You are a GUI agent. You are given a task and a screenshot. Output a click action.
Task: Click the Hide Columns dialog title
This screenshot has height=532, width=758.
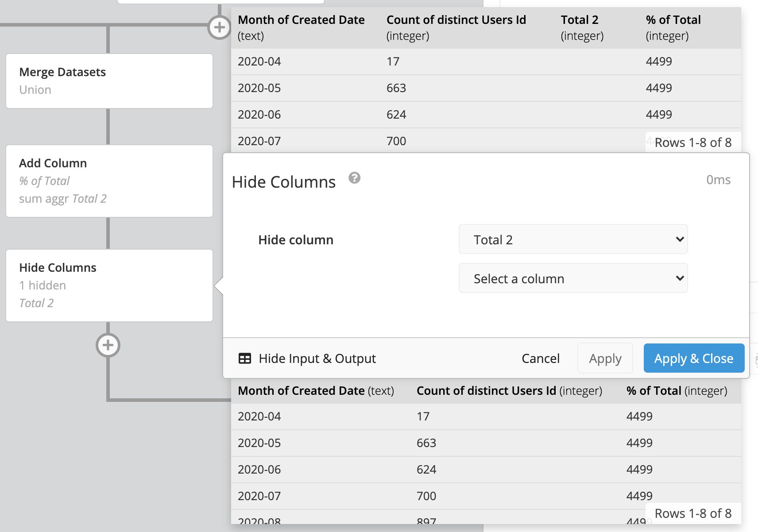click(284, 182)
